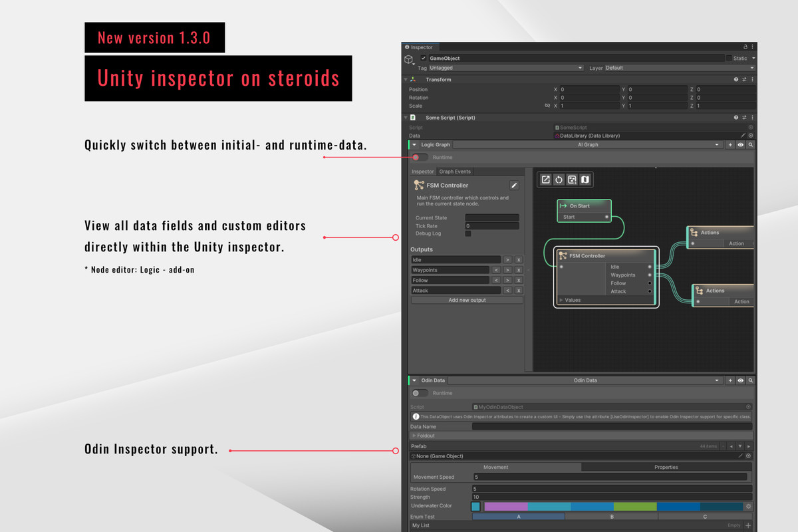Click the Transform component presets icon
This screenshot has height=532, width=798.
(744, 79)
